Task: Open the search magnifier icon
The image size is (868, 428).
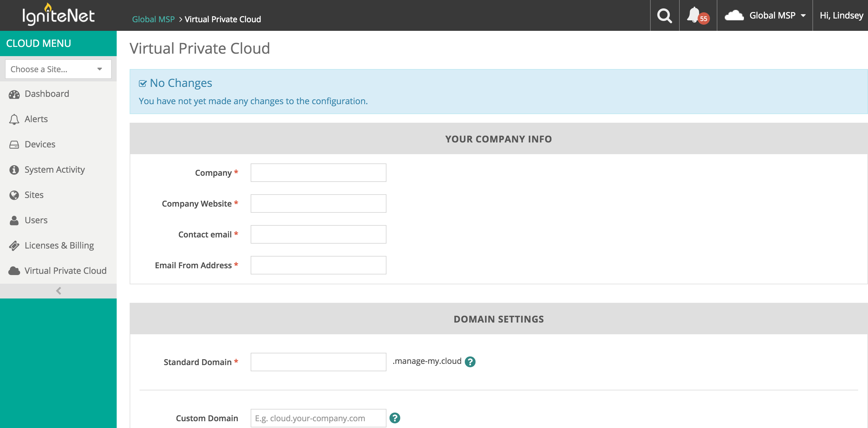Action: [665, 15]
